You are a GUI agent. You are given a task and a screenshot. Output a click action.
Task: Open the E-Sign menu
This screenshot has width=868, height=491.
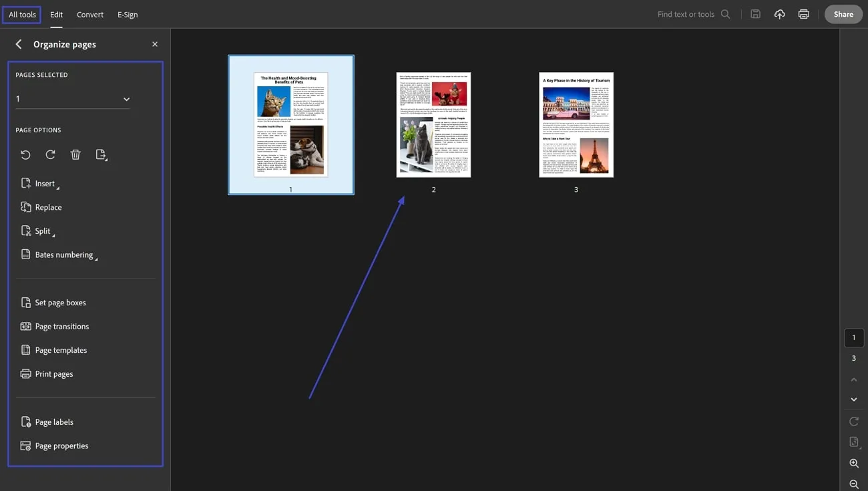pos(128,14)
